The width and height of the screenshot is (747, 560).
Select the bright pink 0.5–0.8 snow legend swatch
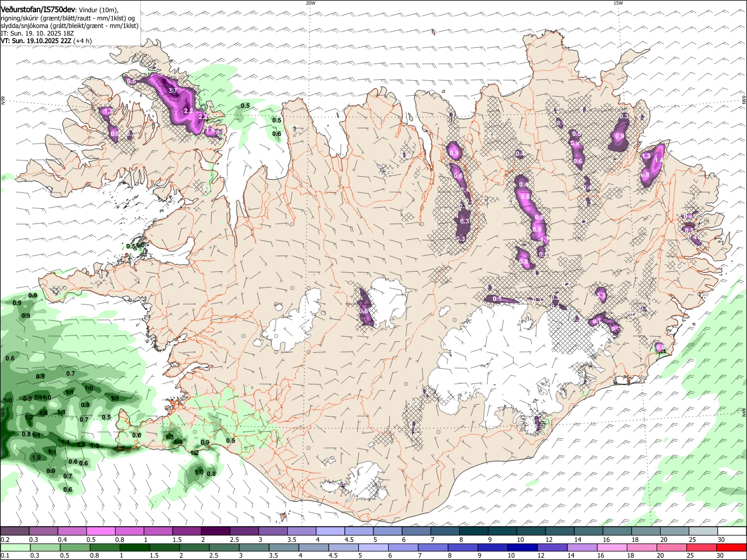100,531
